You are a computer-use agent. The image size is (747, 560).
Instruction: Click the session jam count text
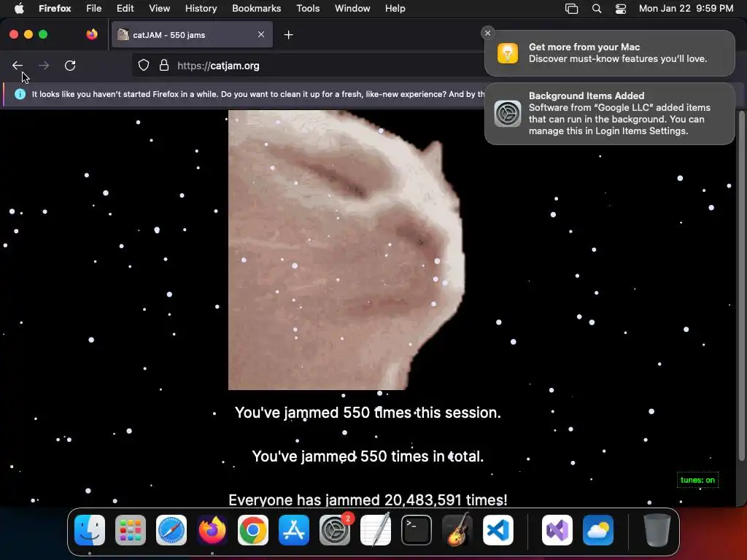click(x=368, y=413)
